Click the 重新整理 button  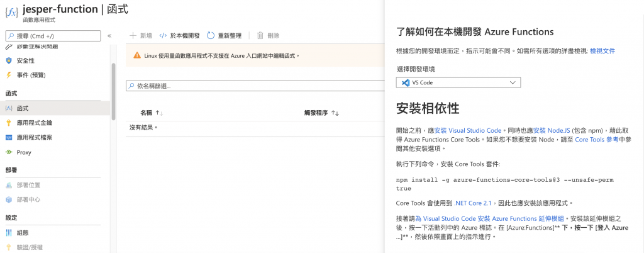(225, 36)
